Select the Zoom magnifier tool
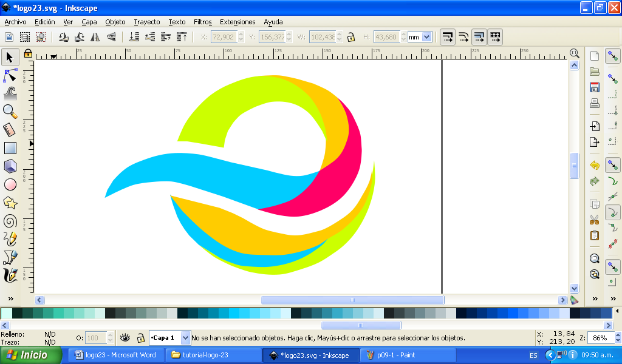Image resolution: width=622 pixels, height=364 pixels. [x=10, y=112]
